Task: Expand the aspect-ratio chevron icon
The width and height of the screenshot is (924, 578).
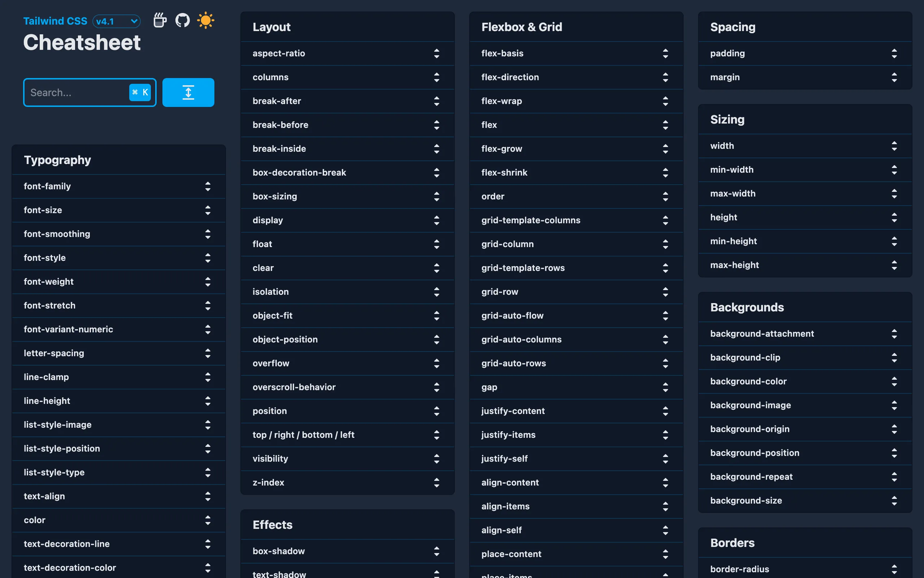Action: click(436, 53)
